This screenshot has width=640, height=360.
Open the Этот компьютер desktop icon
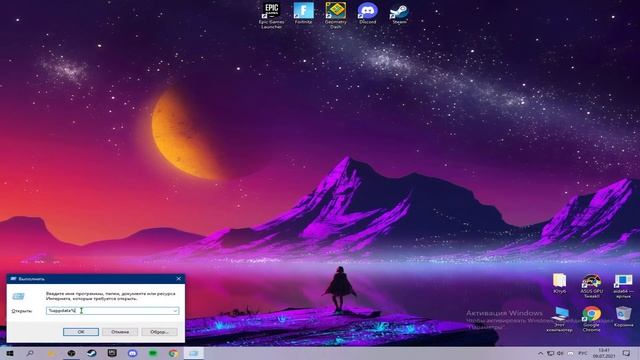pyautogui.click(x=560, y=319)
